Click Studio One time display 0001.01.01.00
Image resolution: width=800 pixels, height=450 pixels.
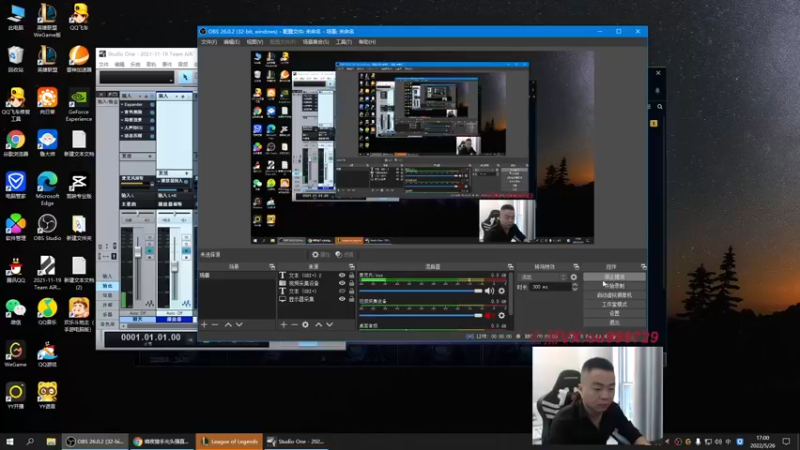pyautogui.click(x=151, y=337)
